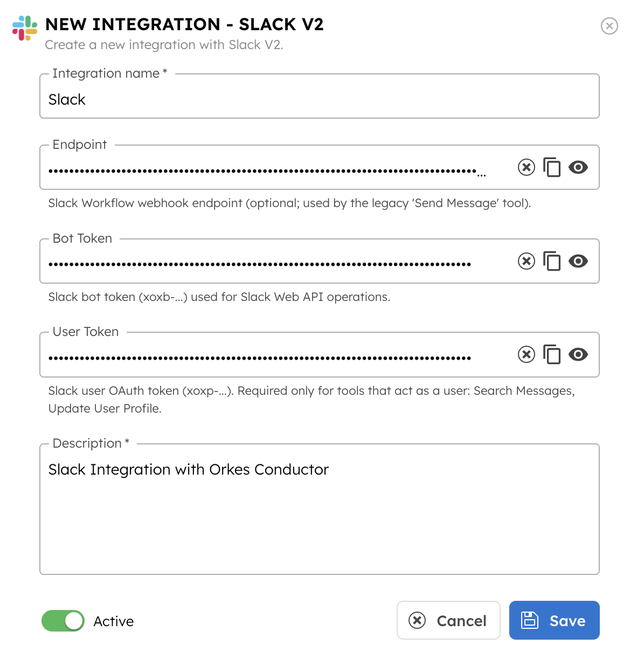The image size is (637, 672).
Task: Click 'Create a new integration with Slack V2.' subtitle
Action: pyautogui.click(x=164, y=45)
